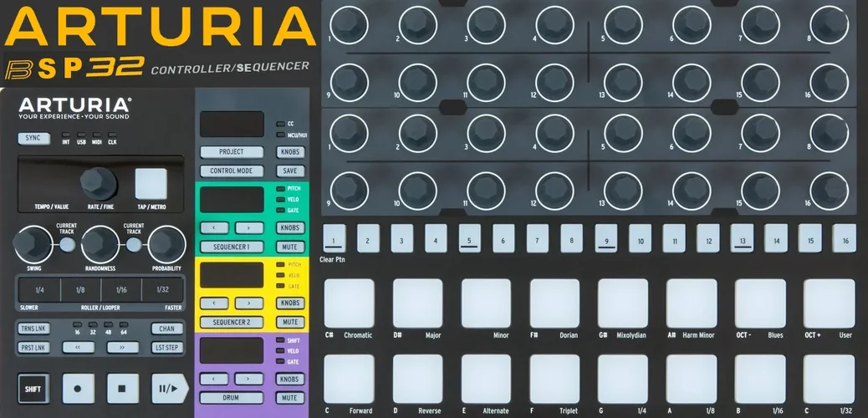Mute Sequencer 2 in the yellow section
The image size is (868, 418).
[290, 322]
